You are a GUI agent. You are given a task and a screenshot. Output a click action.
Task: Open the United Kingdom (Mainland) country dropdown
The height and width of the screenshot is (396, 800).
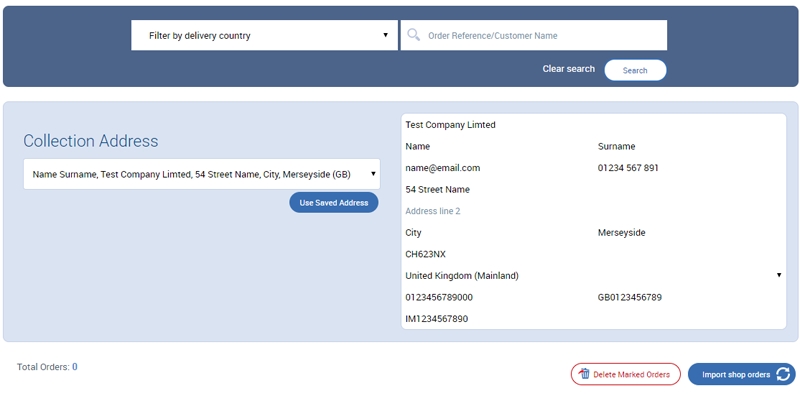[594, 276]
